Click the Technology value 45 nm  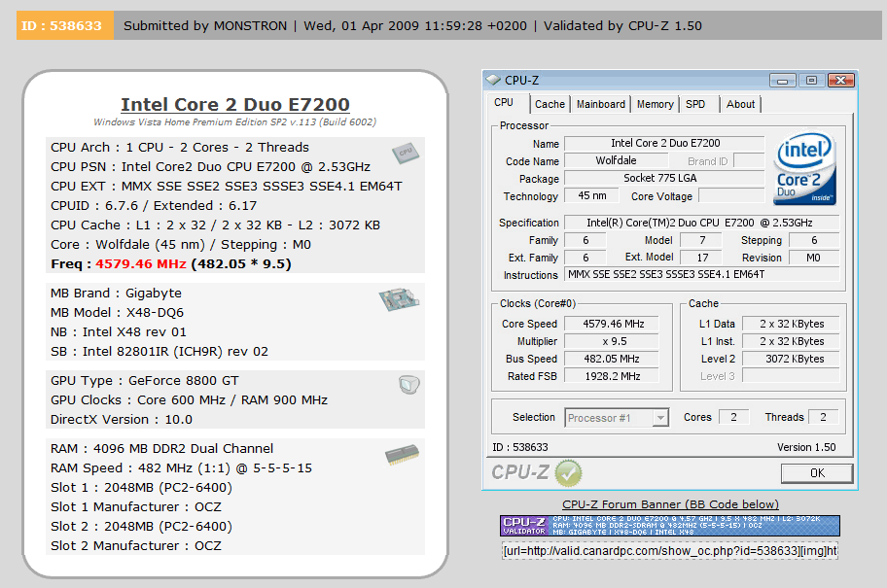point(591,195)
